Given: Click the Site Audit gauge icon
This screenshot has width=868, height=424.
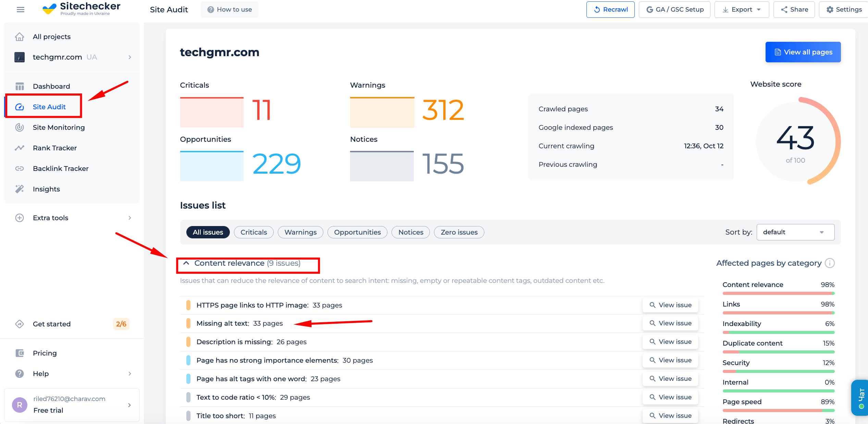Looking at the screenshot, I should (20, 107).
